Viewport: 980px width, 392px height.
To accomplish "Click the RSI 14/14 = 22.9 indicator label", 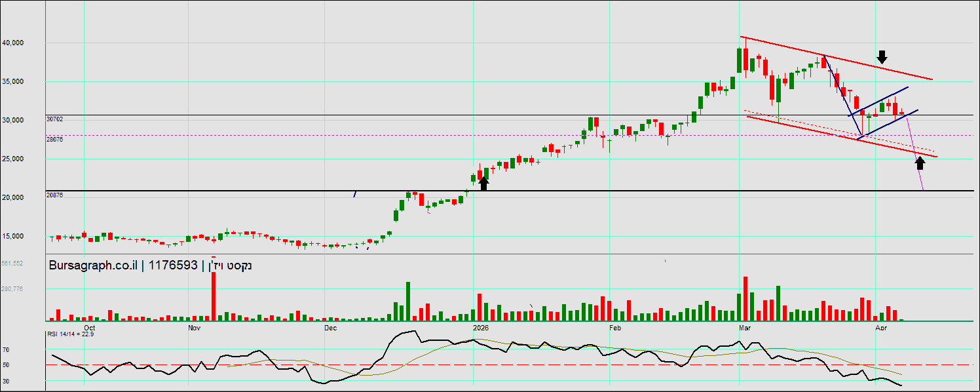I will pyautogui.click(x=71, y=334).
